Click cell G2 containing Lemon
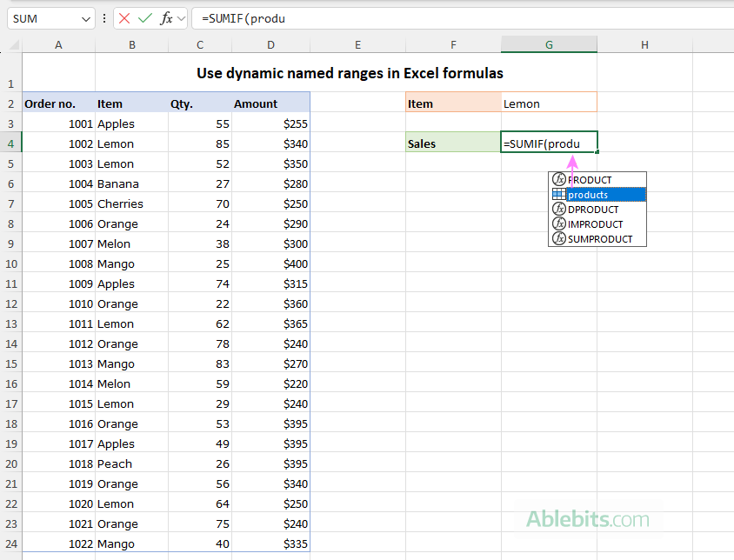Image resolution: width=734 pixels, height=560 pixels. (549, 103)
